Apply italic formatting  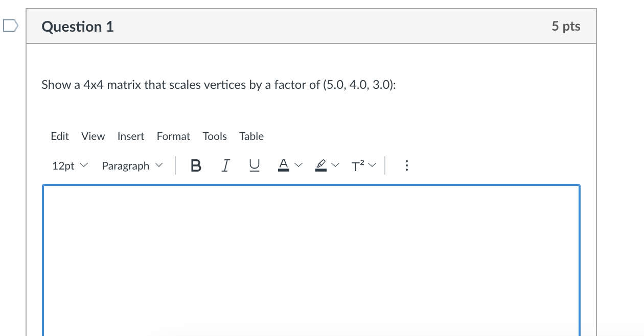click(225, 165)
